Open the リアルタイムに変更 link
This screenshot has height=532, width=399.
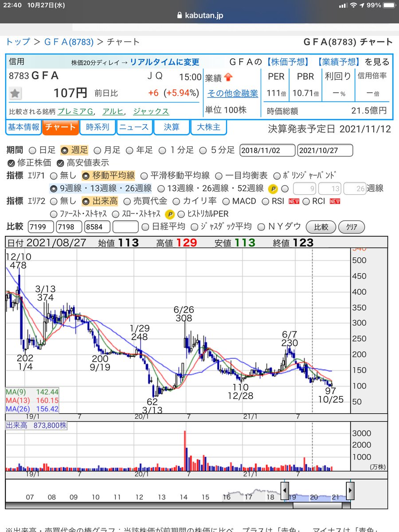click(164, 63)
